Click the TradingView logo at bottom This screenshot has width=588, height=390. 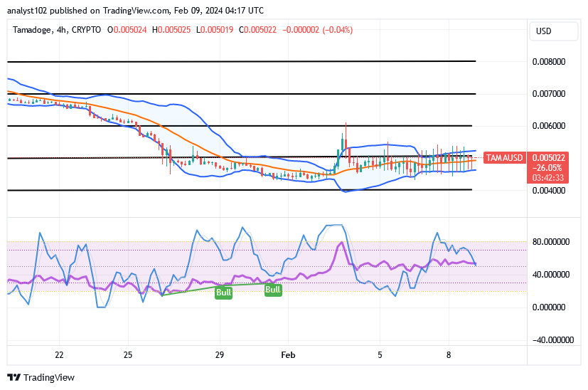(x=41, y=377)
